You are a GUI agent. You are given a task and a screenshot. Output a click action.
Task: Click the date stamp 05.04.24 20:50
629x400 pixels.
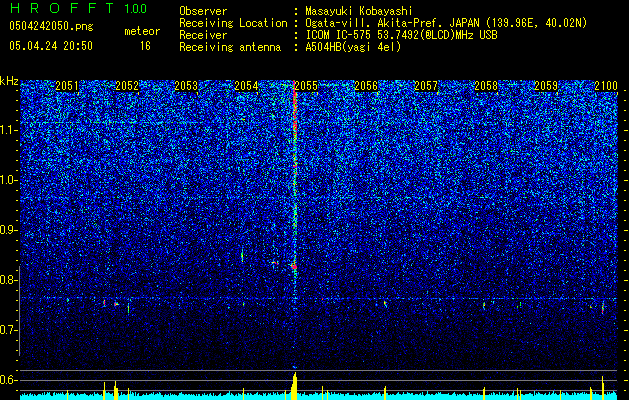51,46
